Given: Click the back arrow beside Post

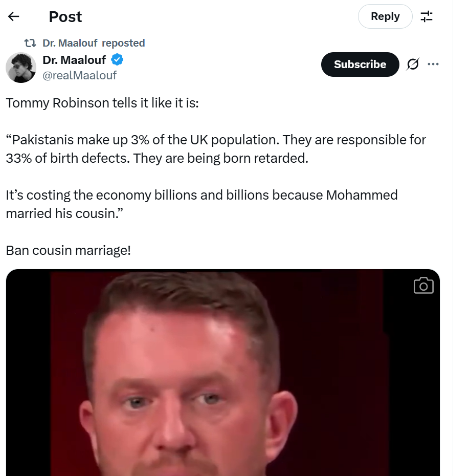Looking at the screenshot, I should click(14, 16).
